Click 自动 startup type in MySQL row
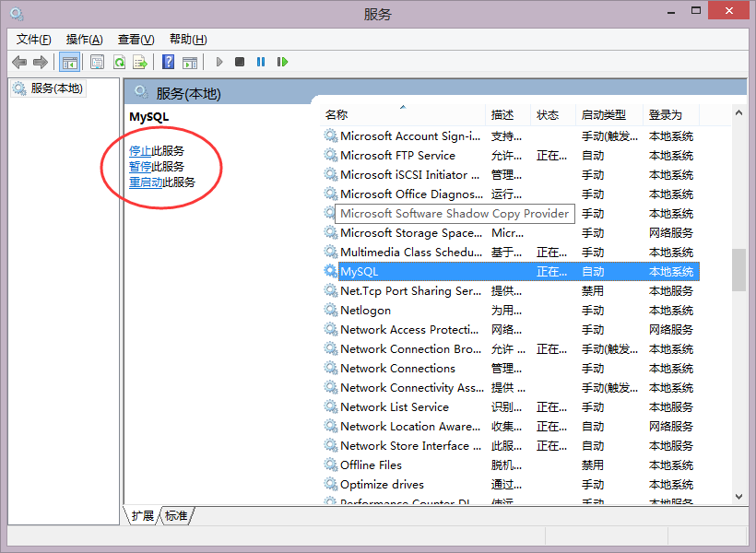This screenshot has width=756, height=553. click(593, 272)
